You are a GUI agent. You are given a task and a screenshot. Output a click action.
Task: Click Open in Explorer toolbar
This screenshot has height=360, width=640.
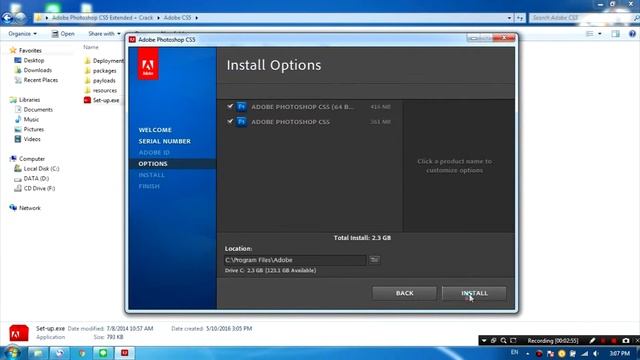pyautogui.click(x=63, y=34)
